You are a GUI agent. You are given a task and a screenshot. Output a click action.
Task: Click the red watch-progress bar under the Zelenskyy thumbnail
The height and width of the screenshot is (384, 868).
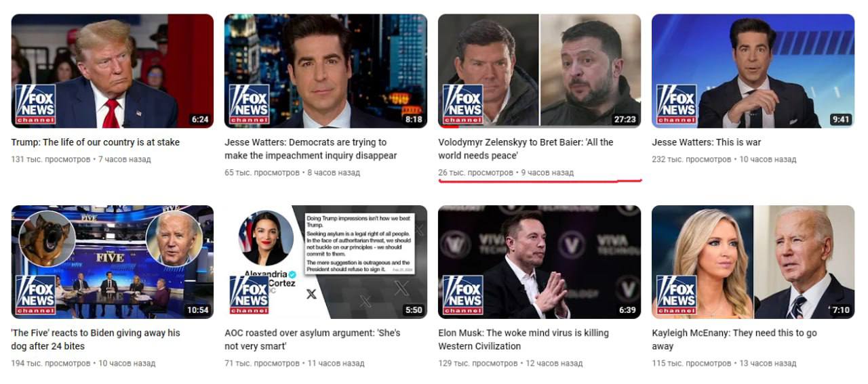click(448, 127)
